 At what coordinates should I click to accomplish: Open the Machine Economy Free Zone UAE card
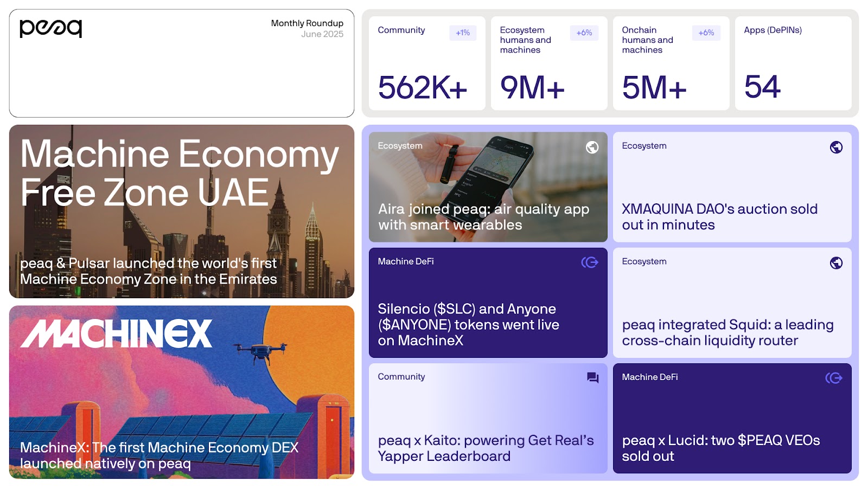tap(182, 211)
